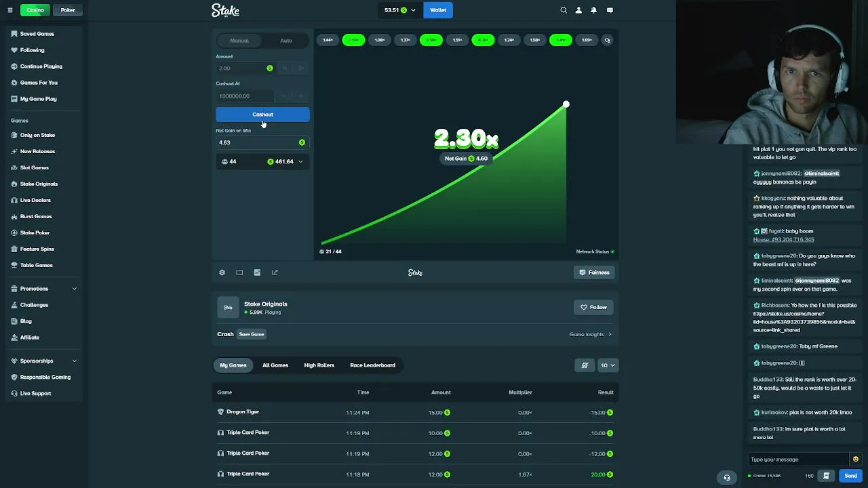This screenshot has height=488, width=868.
Task: Toggle theatre mode rectangle icon
Action: tap(239, 272)
